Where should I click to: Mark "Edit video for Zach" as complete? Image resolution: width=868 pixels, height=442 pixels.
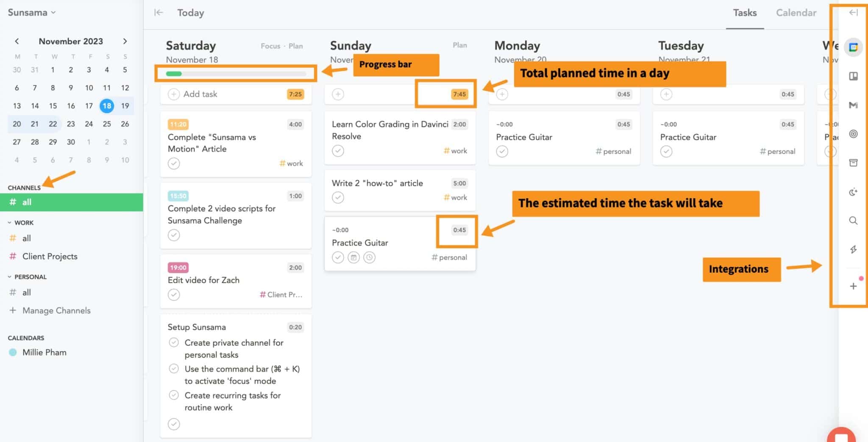(174, 294)
